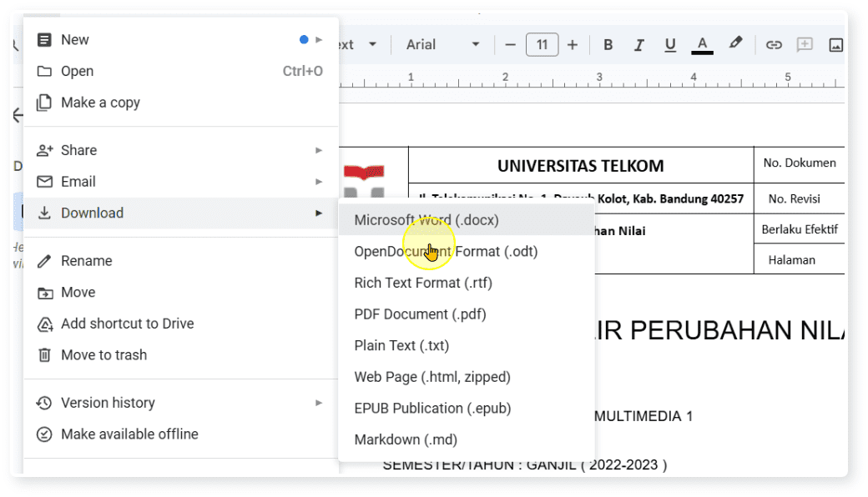This screenshot has width=868, height=497.
Task: Click Add shortcut to Drive
Action: coord(180,324)
